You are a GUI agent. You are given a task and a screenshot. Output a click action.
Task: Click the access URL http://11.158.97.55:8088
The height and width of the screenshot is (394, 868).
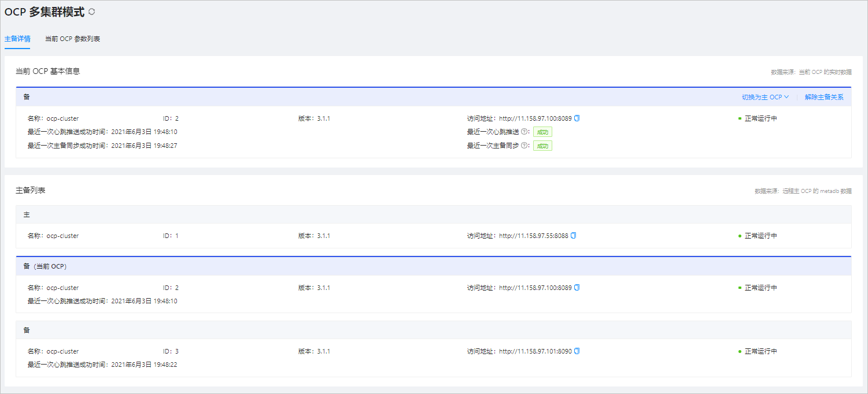tap(534, 236)
